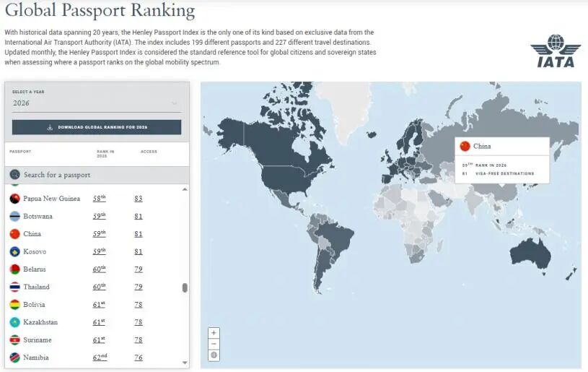Click the passport list scroll up arrow
The image size is (588, 372).
(185, 189)
